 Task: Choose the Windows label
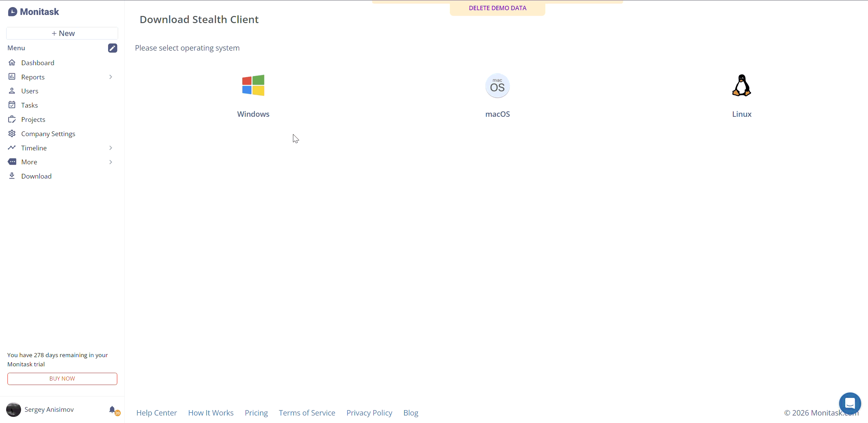pos(253,114)
